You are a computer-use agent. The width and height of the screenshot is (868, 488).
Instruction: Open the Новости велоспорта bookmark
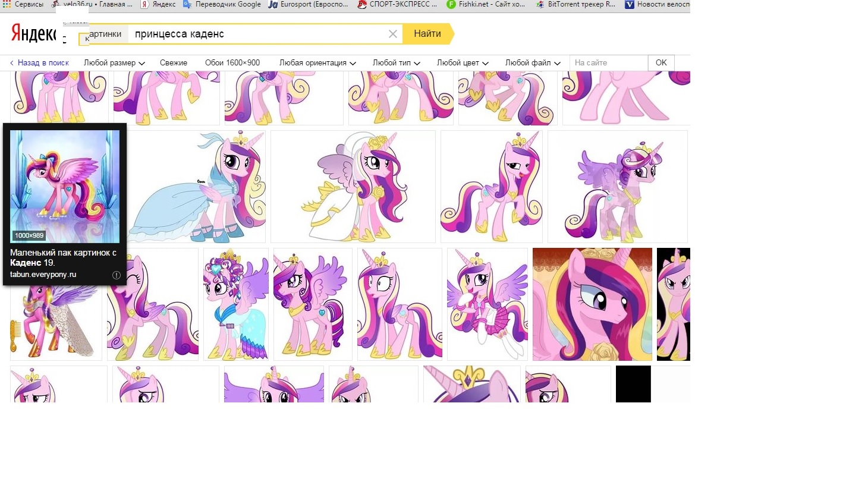(x=657, y=4)
